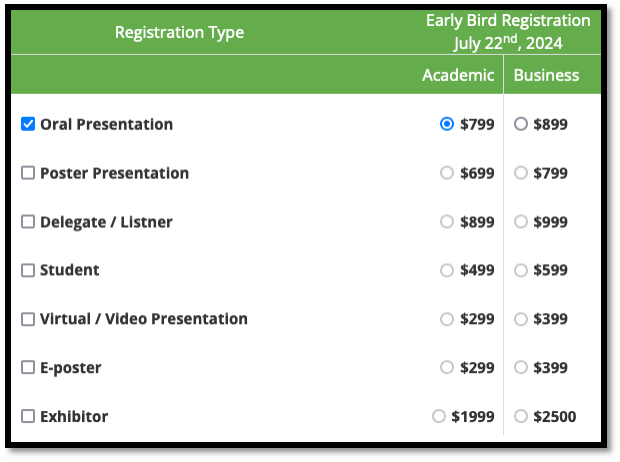Viewport: 620px width, 462px height.
Task: Select Student Academic $499 radio button
Action: pyautogui.click(x=447, y=270)
